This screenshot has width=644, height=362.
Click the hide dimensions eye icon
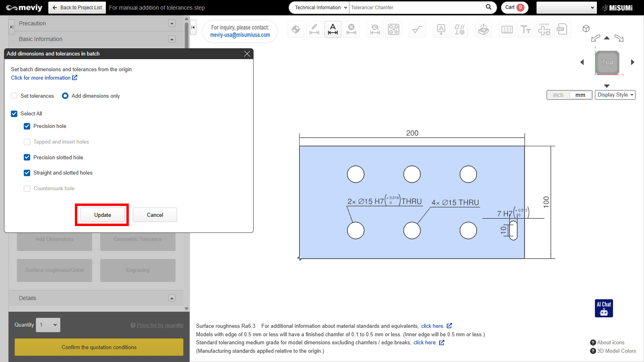click(x=375, y=29)
